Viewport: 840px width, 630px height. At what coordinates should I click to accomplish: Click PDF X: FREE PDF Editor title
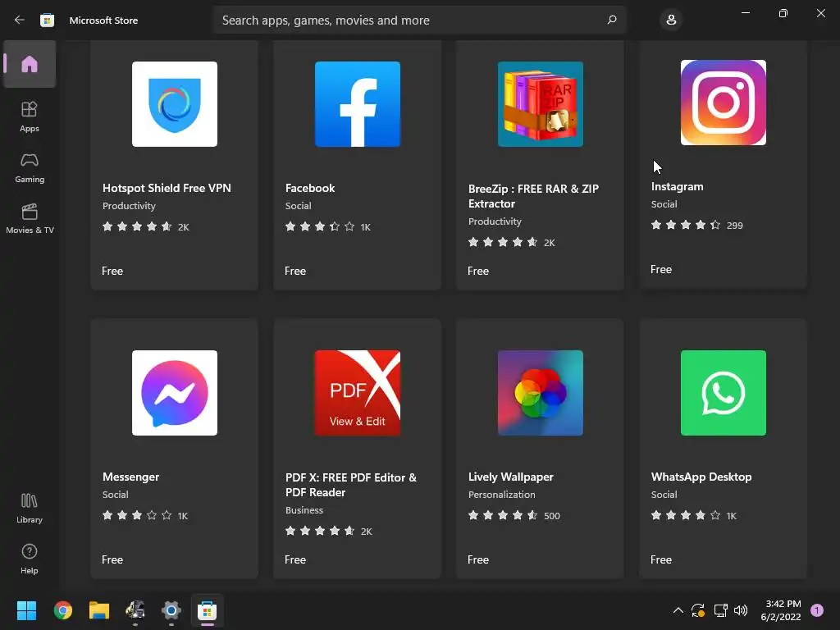click(351, 485)
